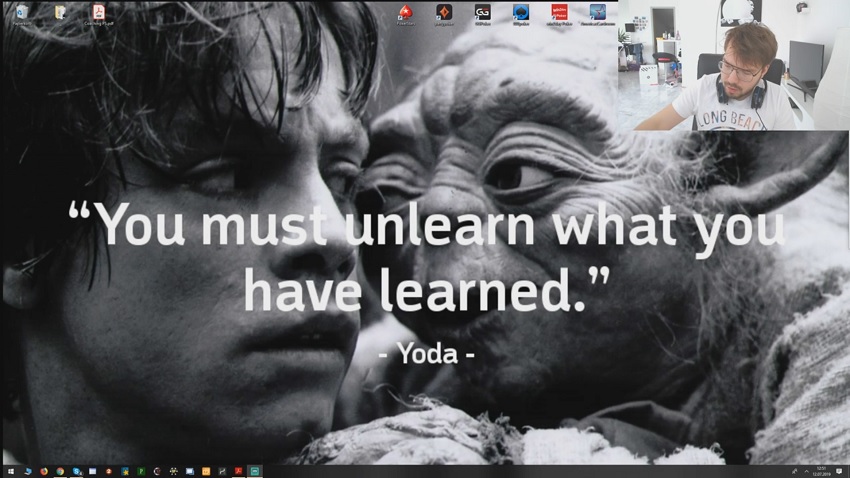Screen dimensions: 850x478
Task: Open the blue monitor taskbar app
Action: (x=190, y=471)
